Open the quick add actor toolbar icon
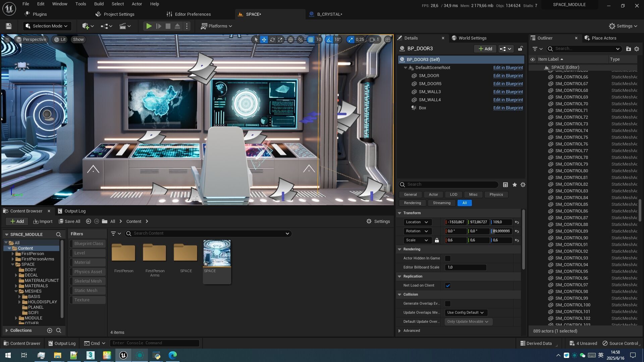 pyautogui.click(x=88, y=26)
